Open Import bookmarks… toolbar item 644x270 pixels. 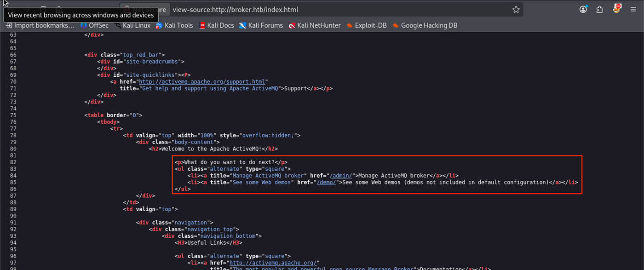[x=40, y=25]
